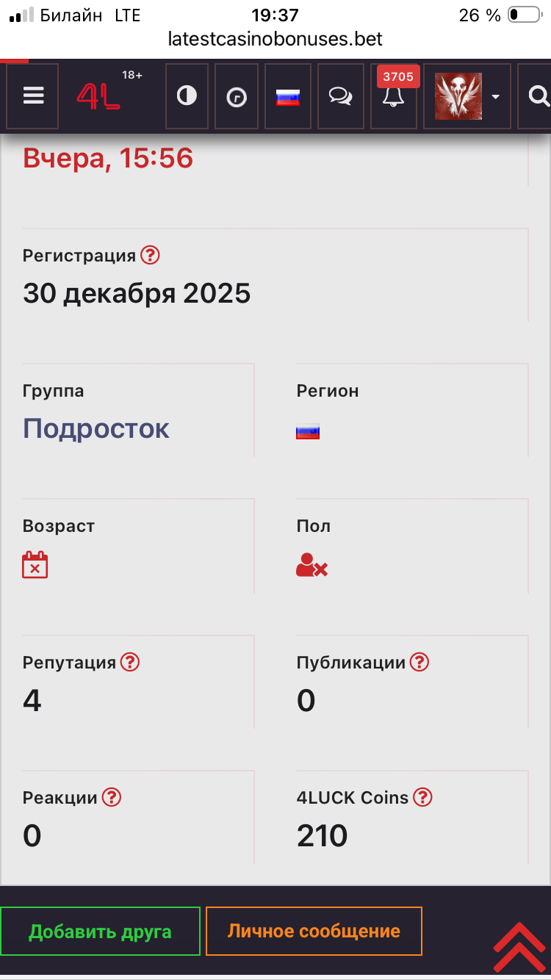
Task: Click help icon next to Репутация
Action: (129, 662)
